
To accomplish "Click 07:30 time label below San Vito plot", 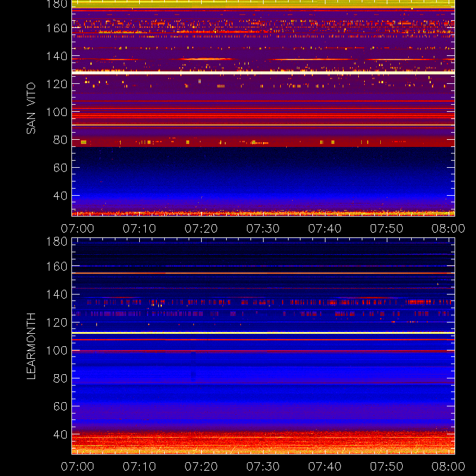I will (263, 228).
